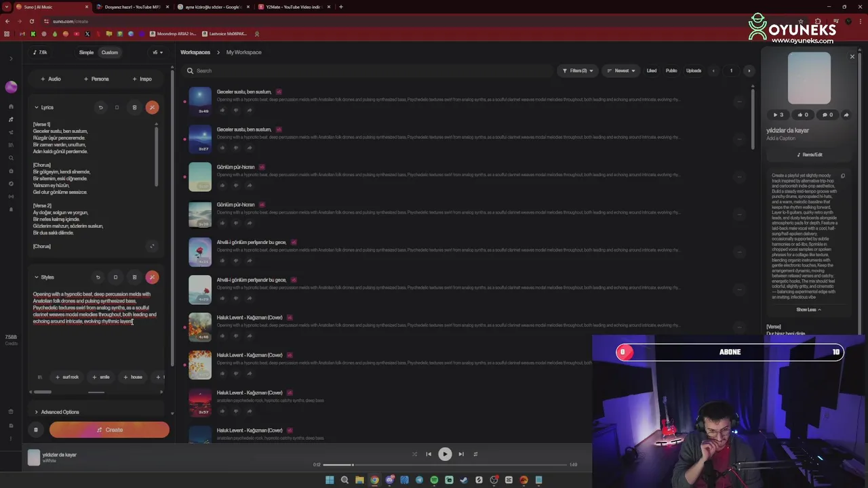The image size is (868, 488).
Task: Pause or play the current track
Action: coord(445,454)
